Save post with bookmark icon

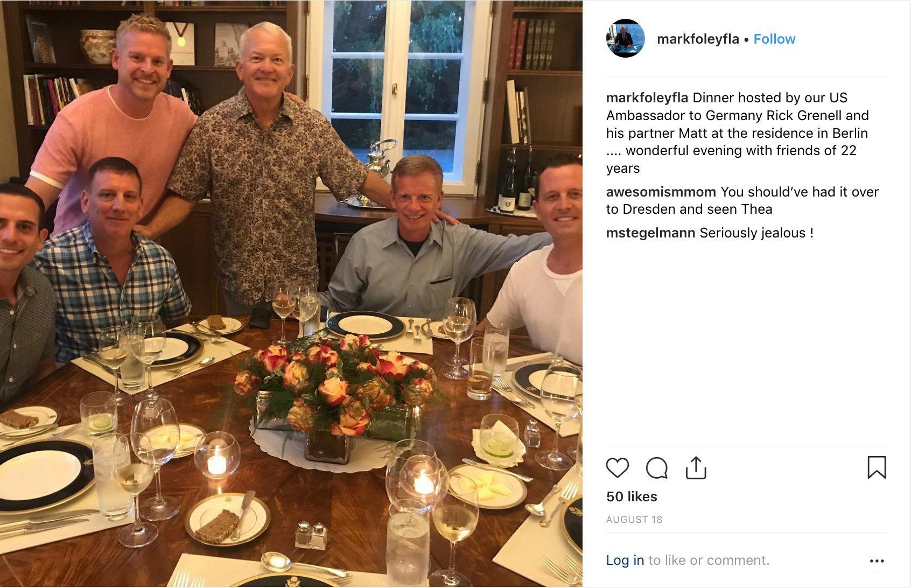click(x=877, y=467)
